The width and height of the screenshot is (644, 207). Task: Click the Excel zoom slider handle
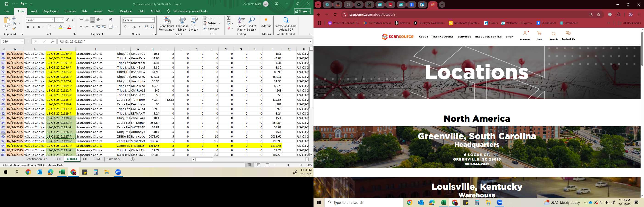coord(288,165)
